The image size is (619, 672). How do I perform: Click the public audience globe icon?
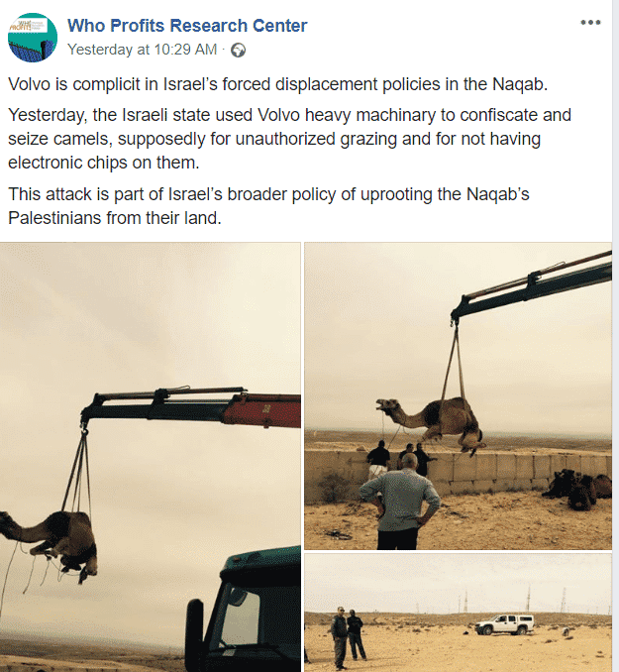tap(238, 51)
